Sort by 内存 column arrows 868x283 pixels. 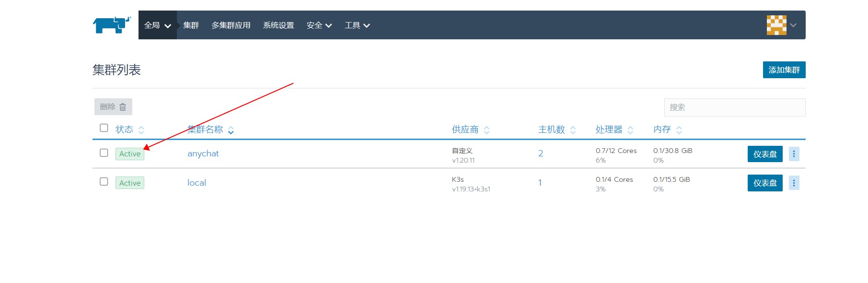click(679, 130)
